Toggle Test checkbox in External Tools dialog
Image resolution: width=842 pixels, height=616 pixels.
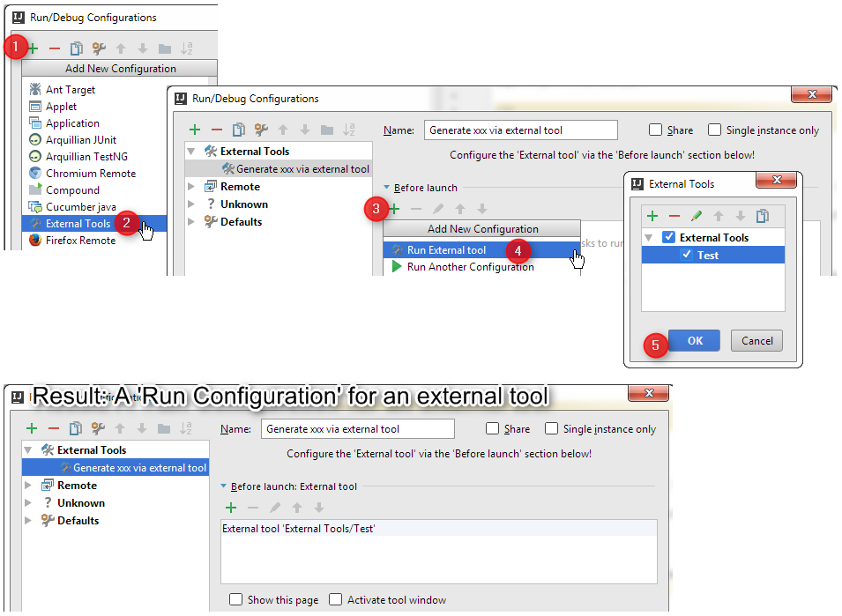[687, 255]
